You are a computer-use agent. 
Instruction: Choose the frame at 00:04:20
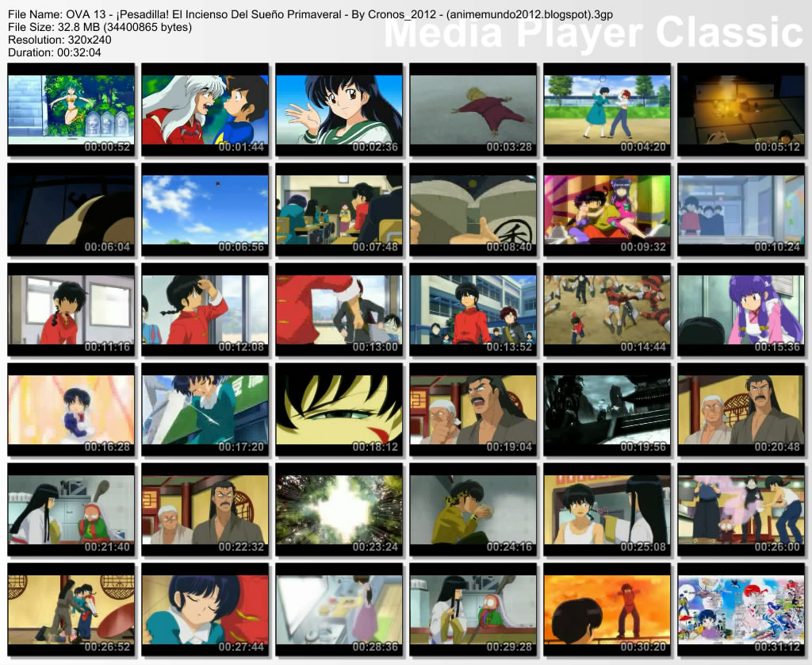coord(607,110)
